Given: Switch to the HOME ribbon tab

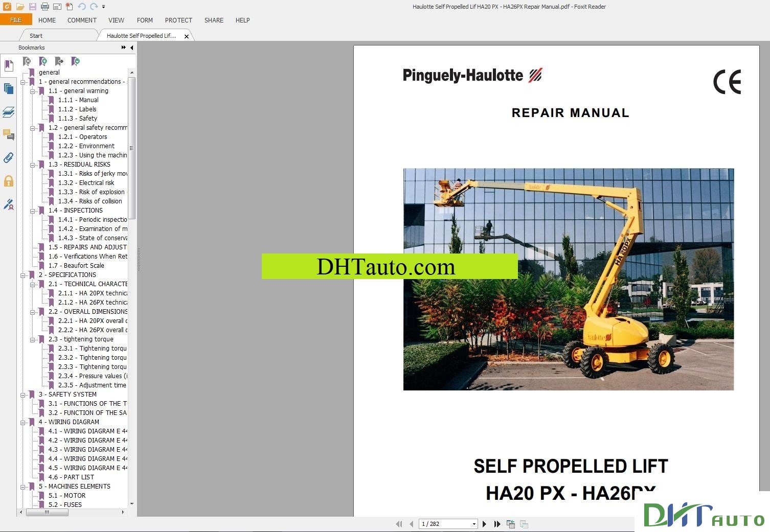Looking at the screenshot, I should 47,20.
